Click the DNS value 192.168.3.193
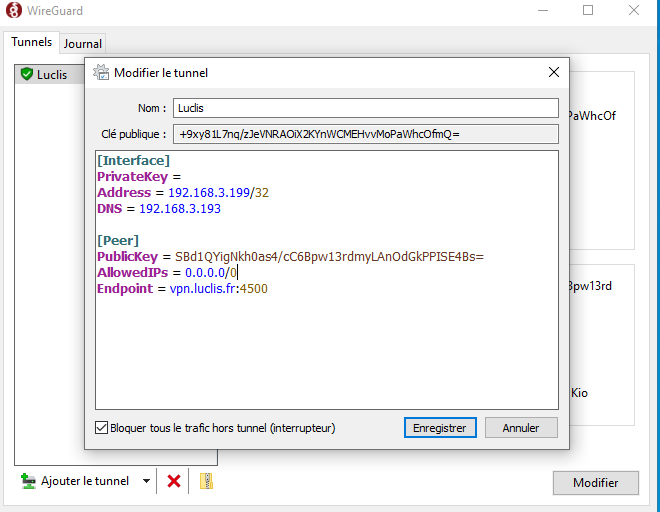Image resolution: width=660 pixels, height=512 pixels. click(180, 209)
